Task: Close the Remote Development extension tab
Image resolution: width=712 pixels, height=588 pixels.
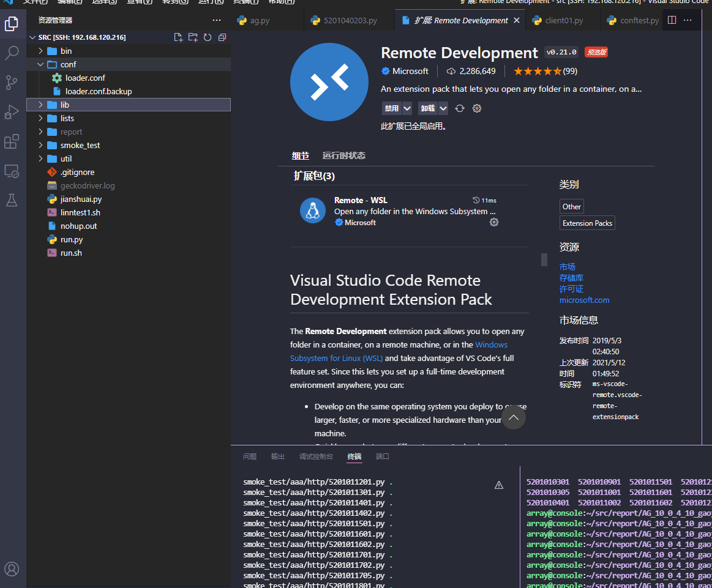Action: (516, 20)
